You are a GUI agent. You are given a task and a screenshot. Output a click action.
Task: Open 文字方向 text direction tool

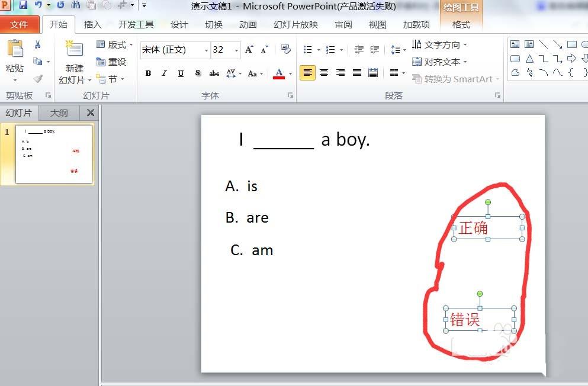436,44
